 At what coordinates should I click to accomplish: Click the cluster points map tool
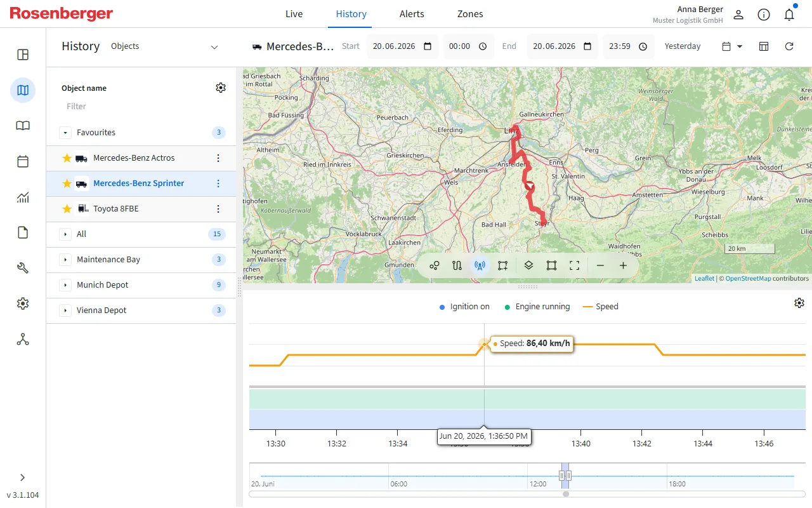coord(434,265)
